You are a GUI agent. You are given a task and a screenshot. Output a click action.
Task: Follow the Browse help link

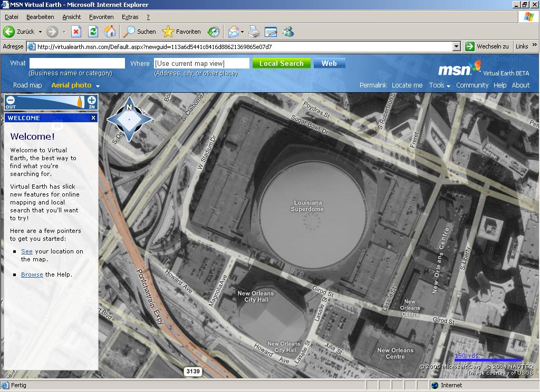(32, 275)
